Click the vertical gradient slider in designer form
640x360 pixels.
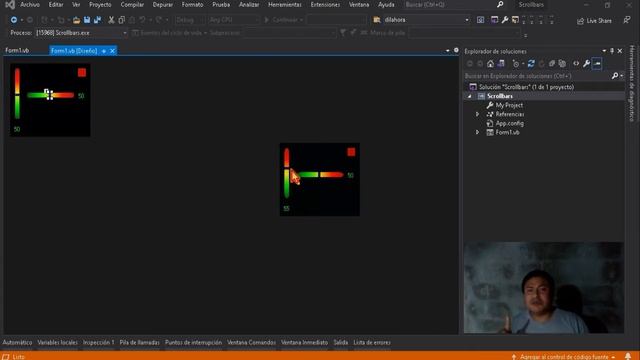click(17, 93)
